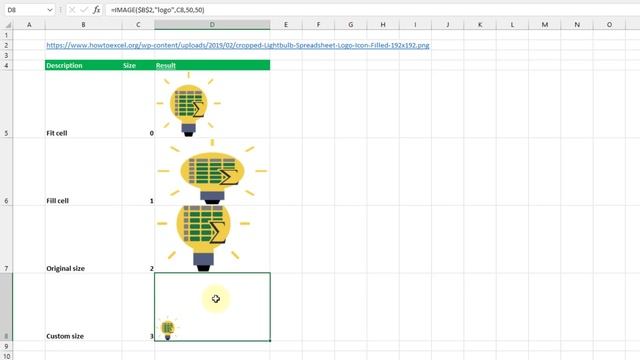Viewport: 640px width, 360px height.
Task: Select row 2 header
Action: coord(6,45)
